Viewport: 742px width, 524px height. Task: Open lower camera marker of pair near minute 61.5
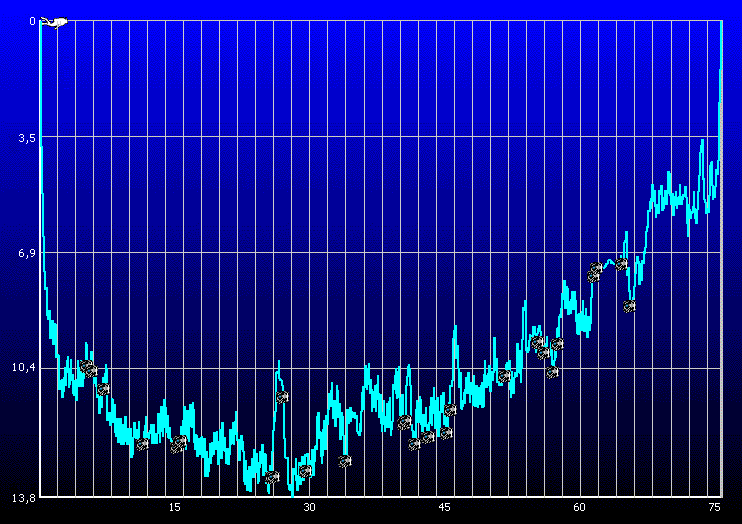click(x=593, y=276)
